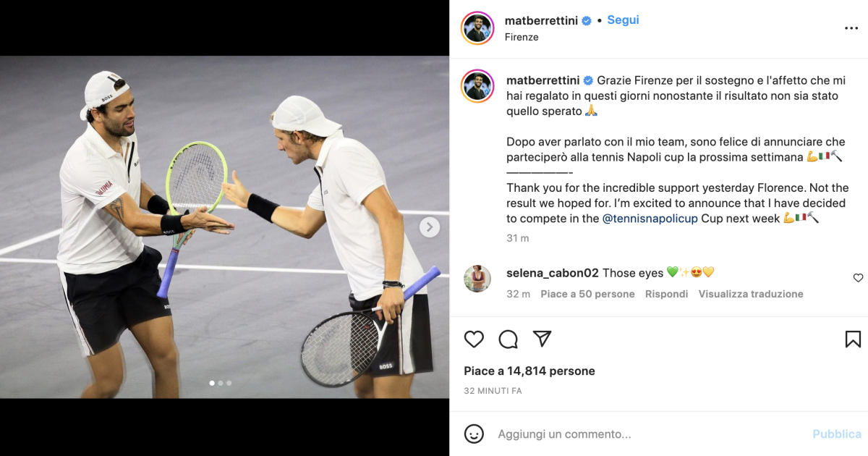Share the post with the paper plane icon

(x=542, y=339)
